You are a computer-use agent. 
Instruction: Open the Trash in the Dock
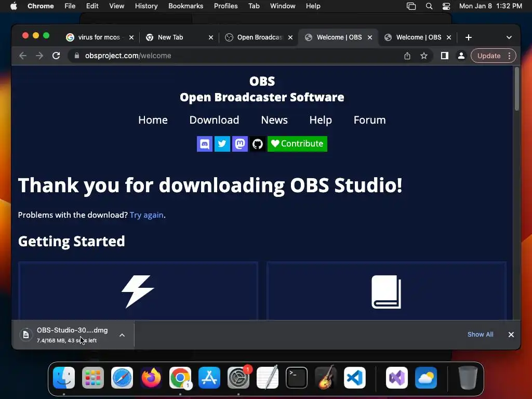(468, 378)
